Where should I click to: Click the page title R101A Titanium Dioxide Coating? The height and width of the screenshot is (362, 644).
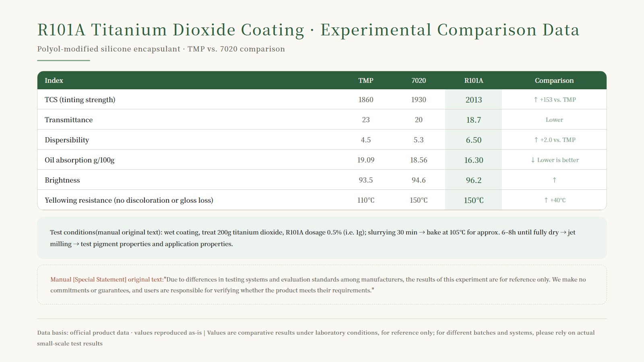[x=308, y=30]
